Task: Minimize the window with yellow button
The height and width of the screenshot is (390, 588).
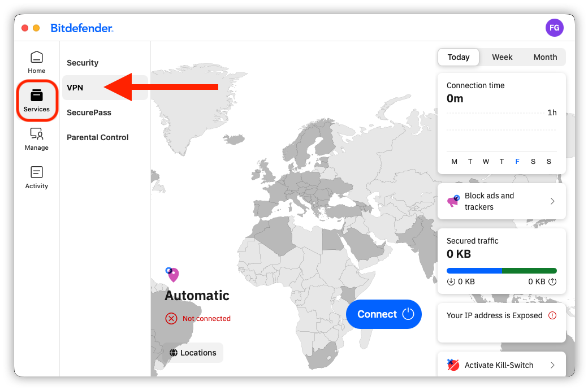Action: tap(36, 28)
